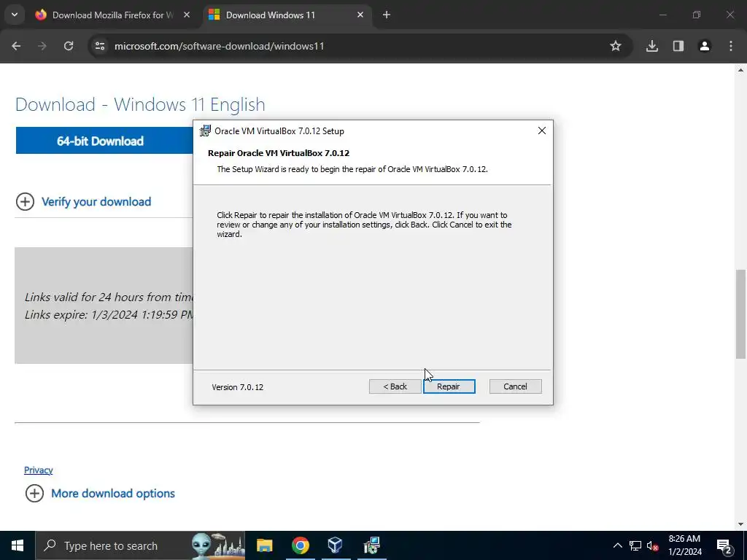Open Chrome profile icon
The width and height of the screenshot is (747, 560).
705,46
